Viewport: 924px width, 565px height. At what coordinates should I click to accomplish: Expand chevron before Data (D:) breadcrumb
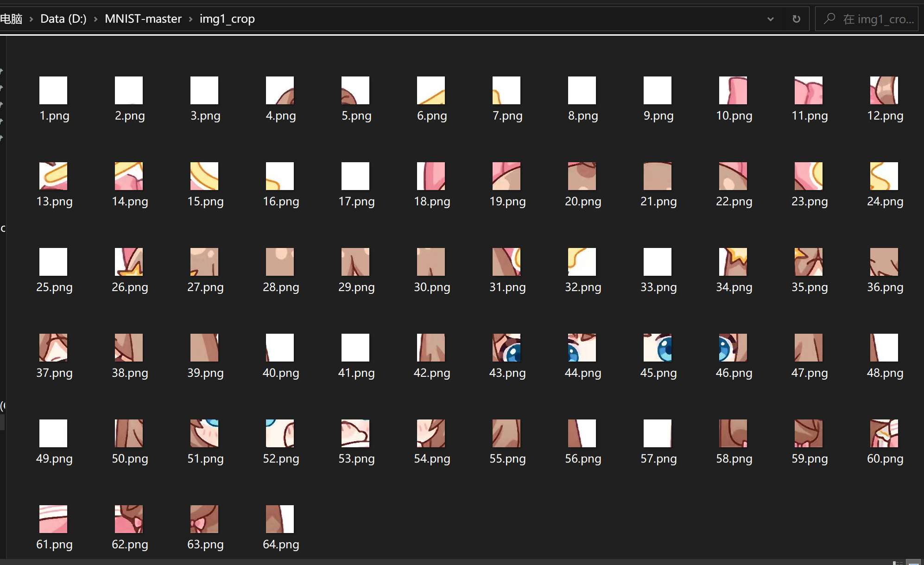tap(31, 19)
